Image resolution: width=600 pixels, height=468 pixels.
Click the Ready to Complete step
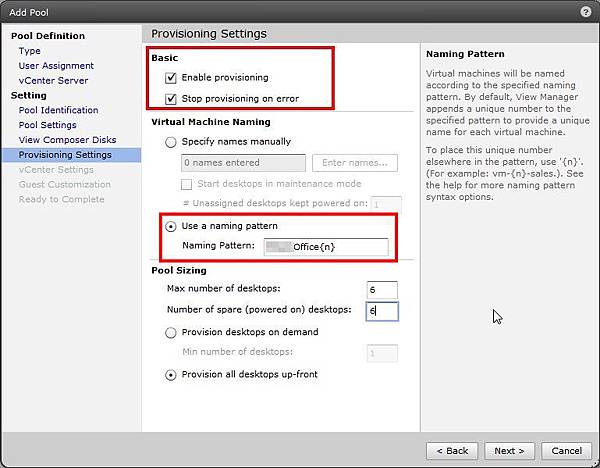tap(61, 200)
